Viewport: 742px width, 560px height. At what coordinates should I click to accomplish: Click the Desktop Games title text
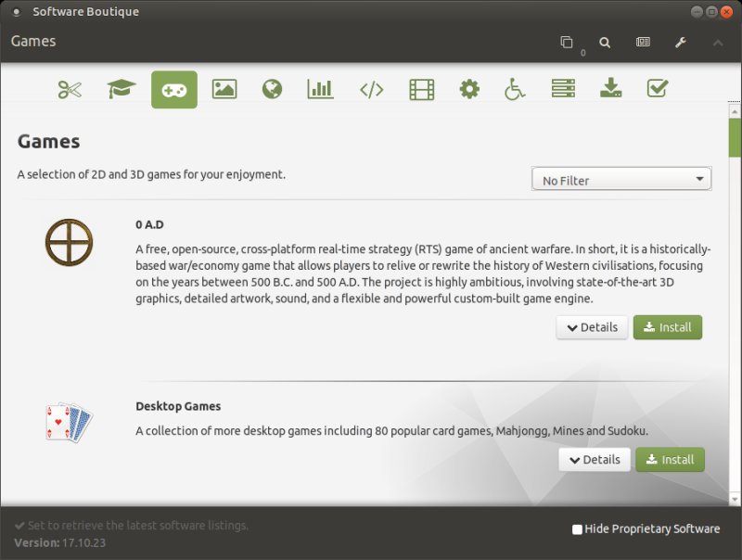coord(178,406)
